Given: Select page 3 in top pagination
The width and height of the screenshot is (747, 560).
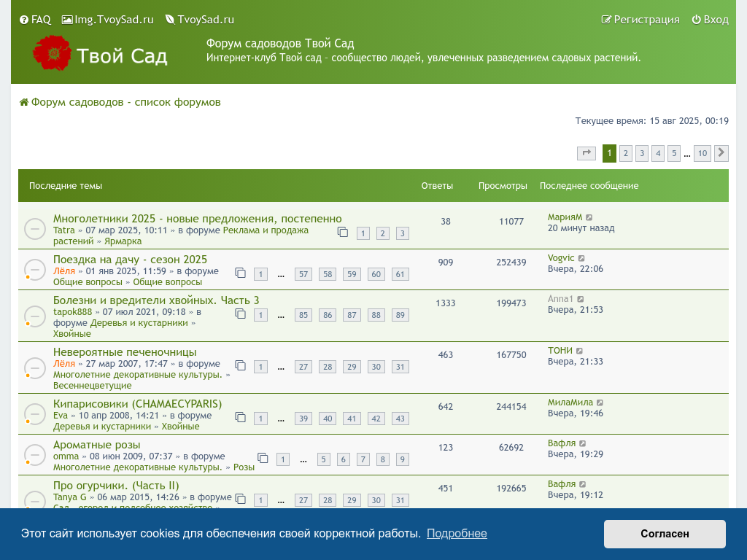Looking at the screenshot, I should pyautogui.click(x=641, y=153).
